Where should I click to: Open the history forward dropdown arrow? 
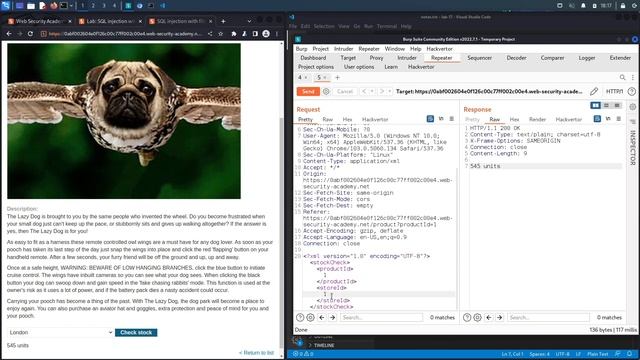point(390,91)
